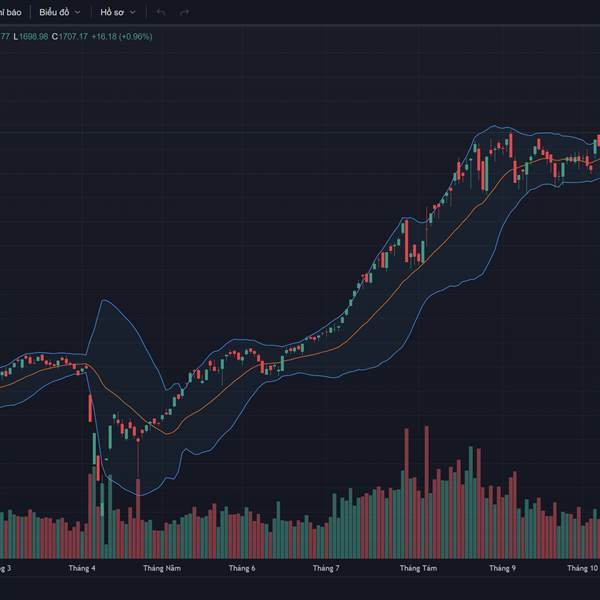Click the undo arrow icon
Viewport: 600px width, 600px height.
(161, 13)
